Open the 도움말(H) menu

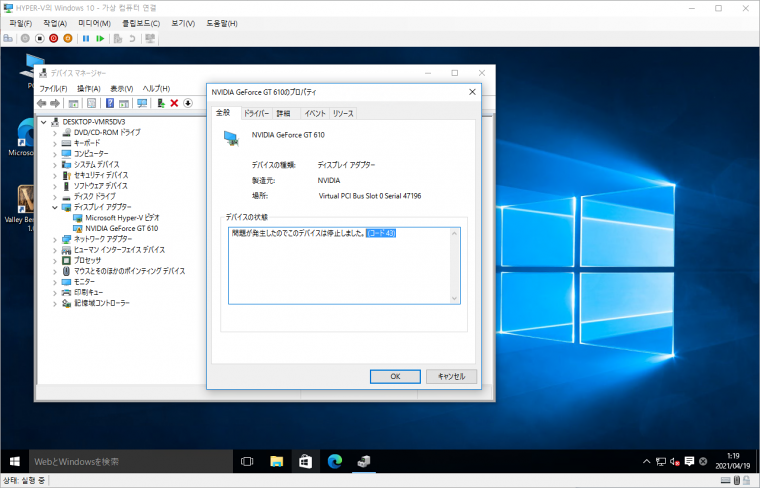pyautogui.click(x=222, y=23)
